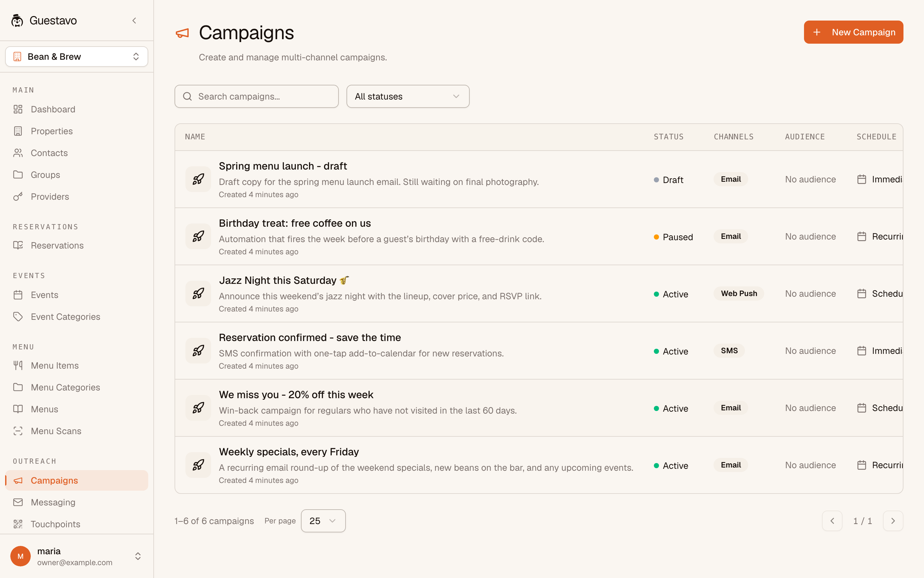Viewport: 924px width, 578px height.
Task: Click the Dashboard grid icon
Action: coord(18,109)
